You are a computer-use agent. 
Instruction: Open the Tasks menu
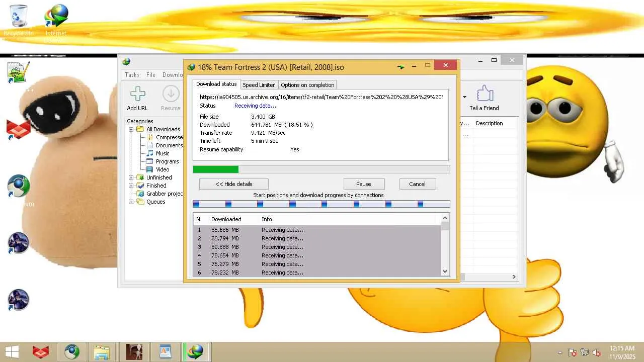click(132, 75)
